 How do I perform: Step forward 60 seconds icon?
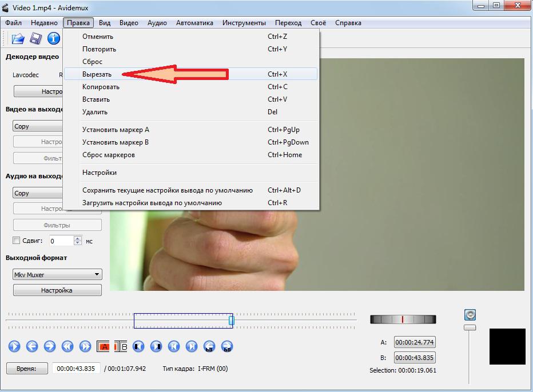pos(227,346)
